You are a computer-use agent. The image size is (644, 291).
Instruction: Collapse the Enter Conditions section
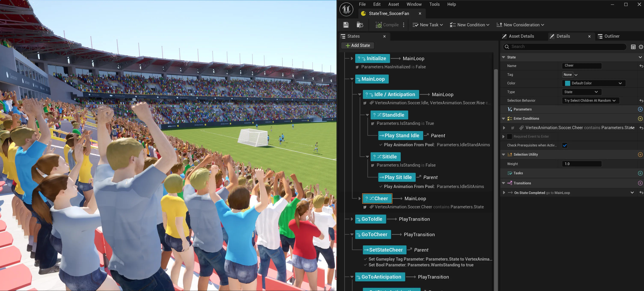[503, 119]
